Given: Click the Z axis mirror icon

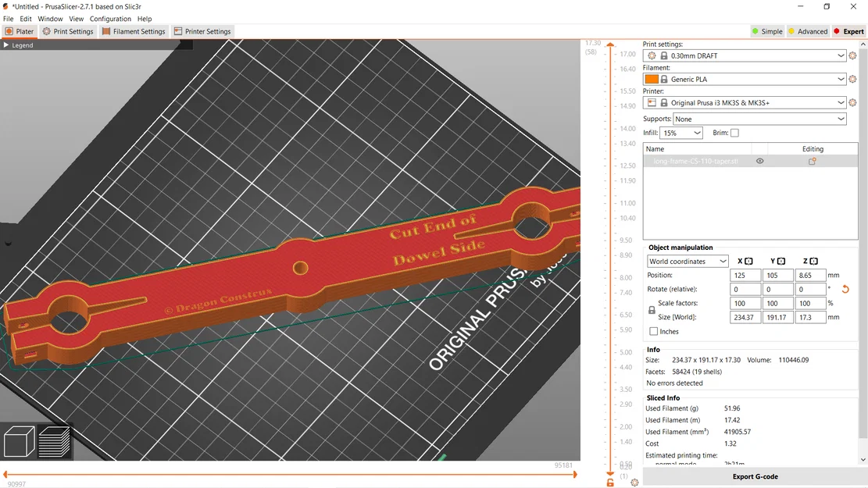Looking at the screenshot, I should (813, 261).
